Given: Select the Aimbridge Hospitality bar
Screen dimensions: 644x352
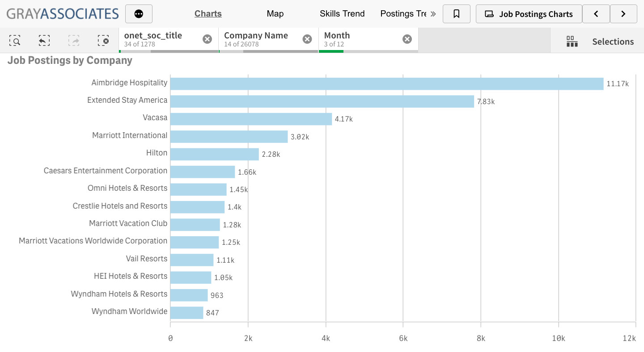Looking at the screenshot, I should 387,84.
